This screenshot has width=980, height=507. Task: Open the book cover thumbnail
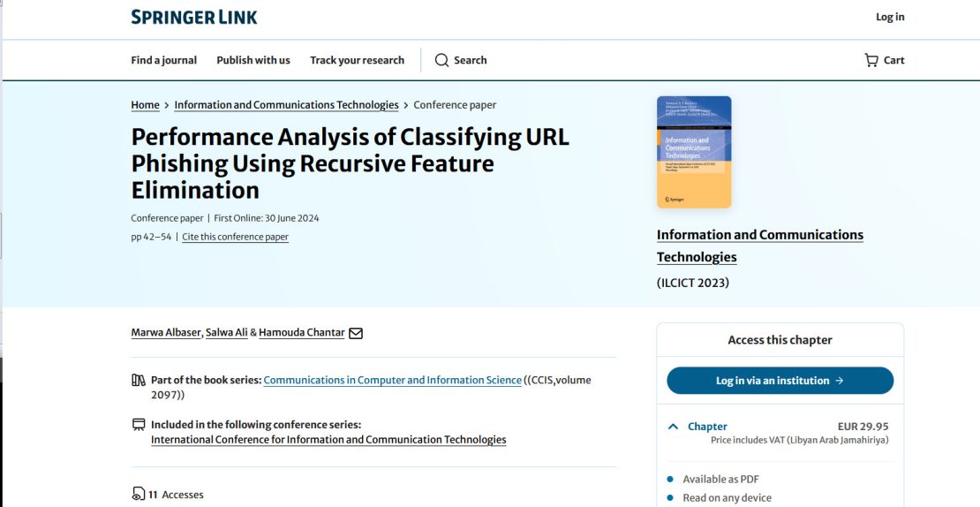tap(694, 152)
